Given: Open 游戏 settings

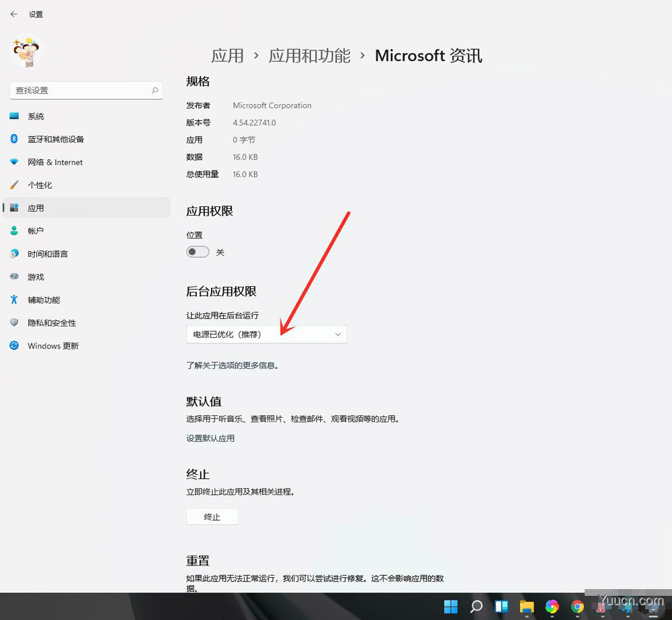Looking at the screenshot, I should 87,277.
